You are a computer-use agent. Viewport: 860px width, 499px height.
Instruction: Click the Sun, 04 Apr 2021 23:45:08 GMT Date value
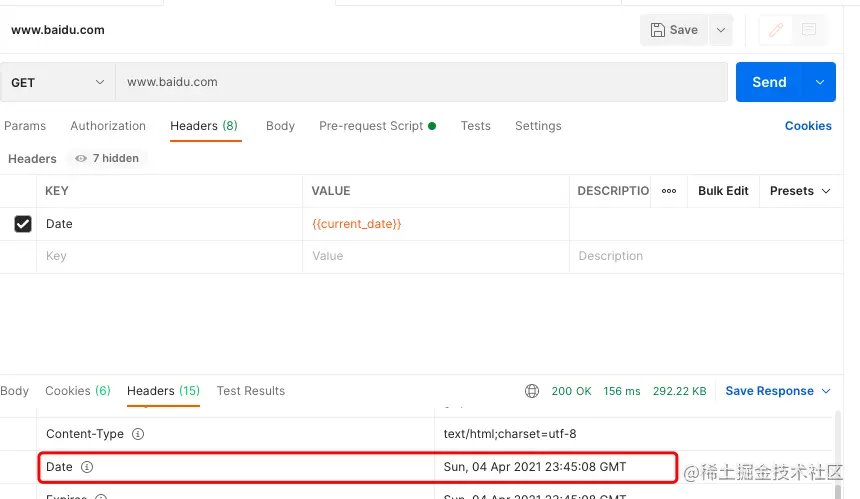point(535,467)
